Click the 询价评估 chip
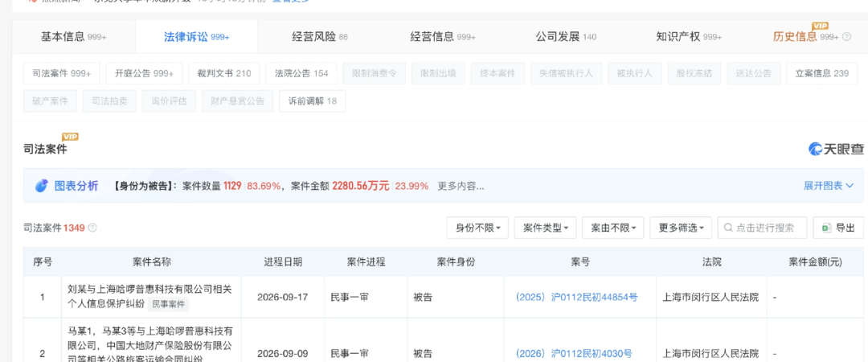868x362 pixels. 169,101
